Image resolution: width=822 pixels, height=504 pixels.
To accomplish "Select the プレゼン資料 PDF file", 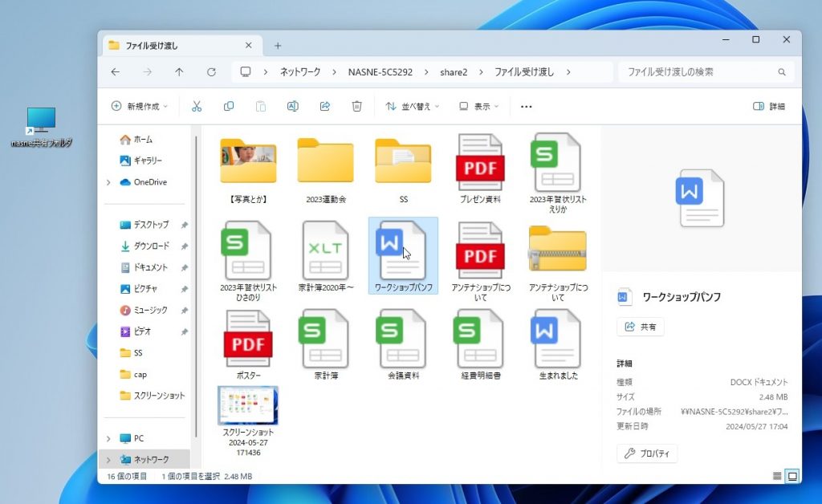I will 480,169.
